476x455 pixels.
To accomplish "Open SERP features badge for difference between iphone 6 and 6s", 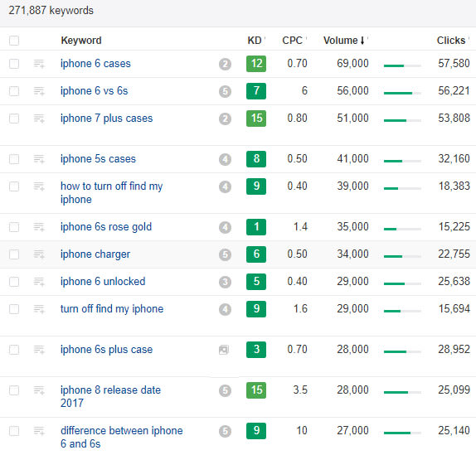I will [225, 431].
